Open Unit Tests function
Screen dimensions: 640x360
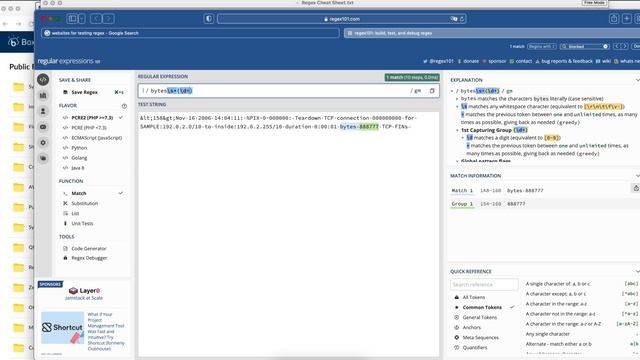click(82, 224)
